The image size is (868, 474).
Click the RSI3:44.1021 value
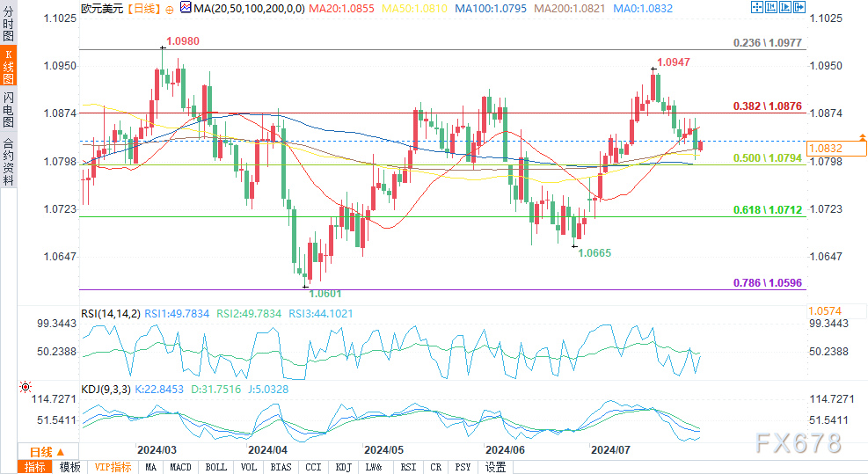320,313
